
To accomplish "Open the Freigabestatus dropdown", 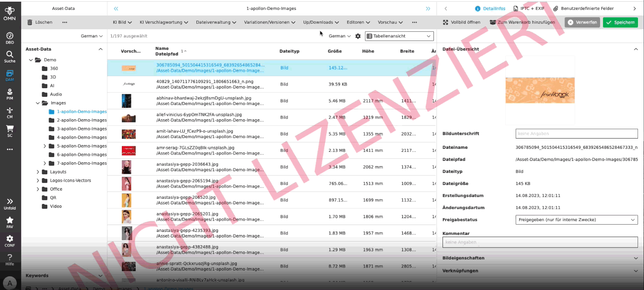I will 576,219.
